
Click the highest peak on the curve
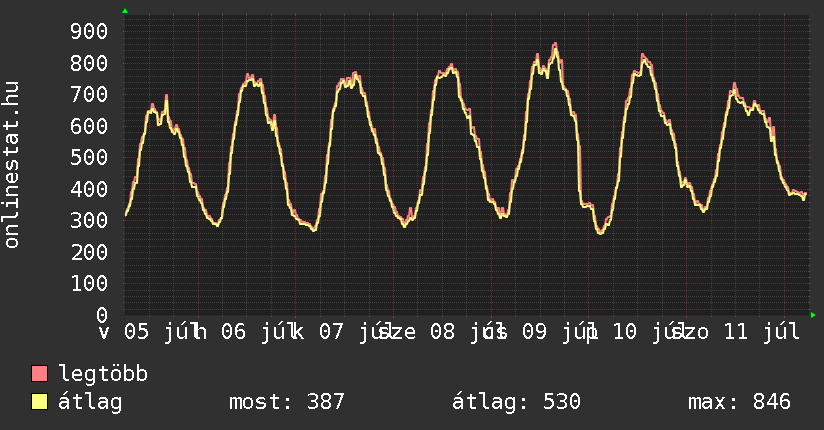pos(555,44)
